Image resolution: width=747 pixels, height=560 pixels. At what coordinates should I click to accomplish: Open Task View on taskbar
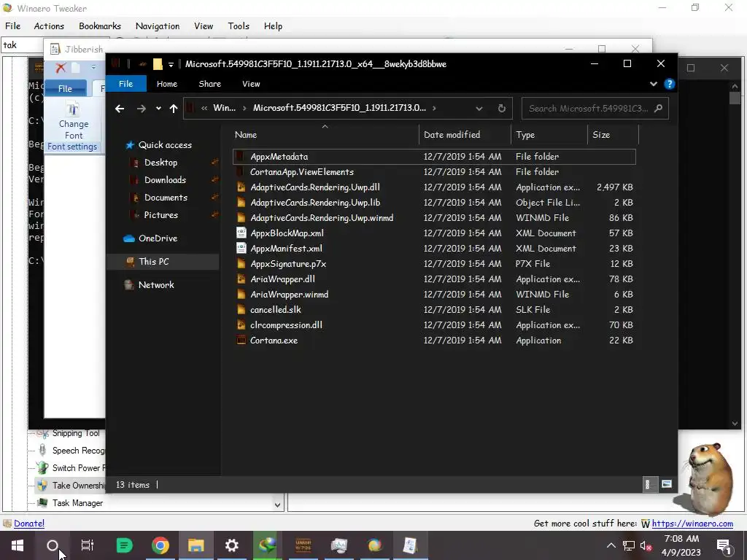tap(88, 545)
